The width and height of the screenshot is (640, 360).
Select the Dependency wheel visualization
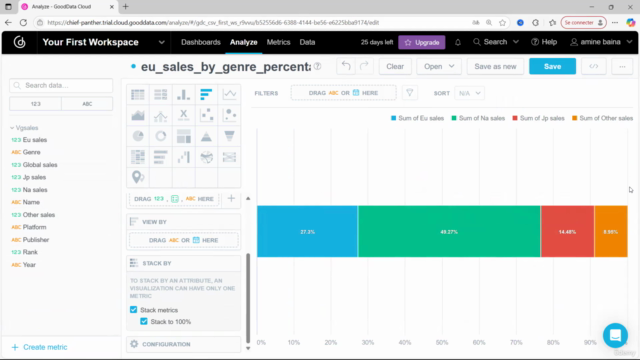[x=207, y=157]
